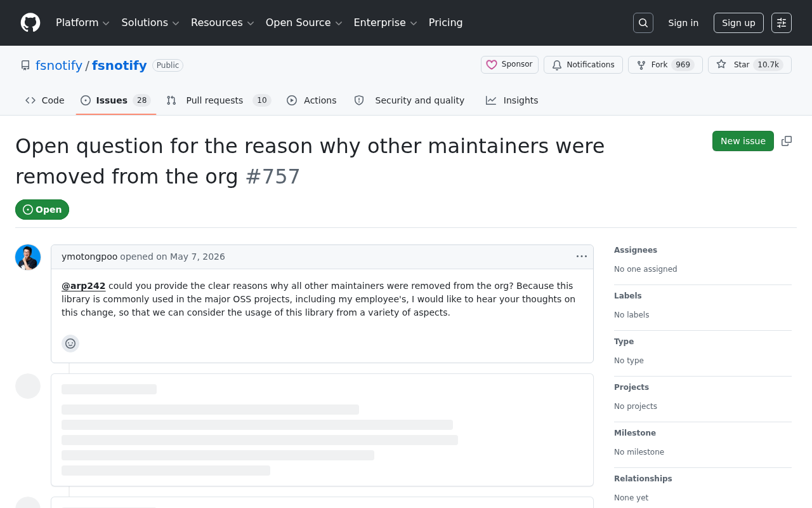Click ymotongpoo's avatar picture
This screenshot has height=508, width=812.
click(x=28, y=257)
